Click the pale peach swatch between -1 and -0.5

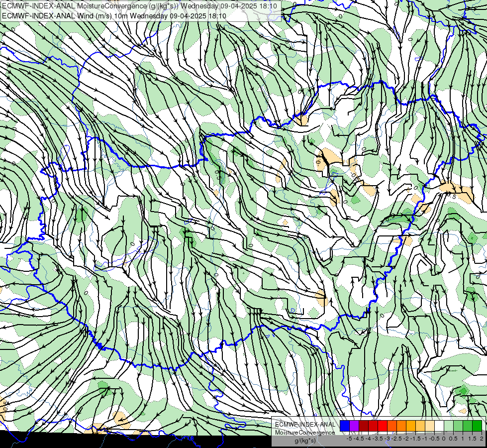point(430,426)
